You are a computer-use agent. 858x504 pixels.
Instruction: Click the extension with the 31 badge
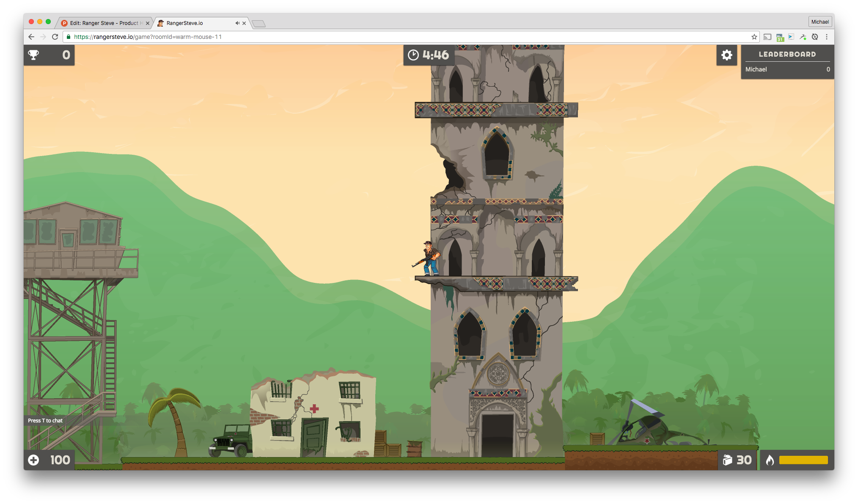pyautogui.click(x=780, y=37)
